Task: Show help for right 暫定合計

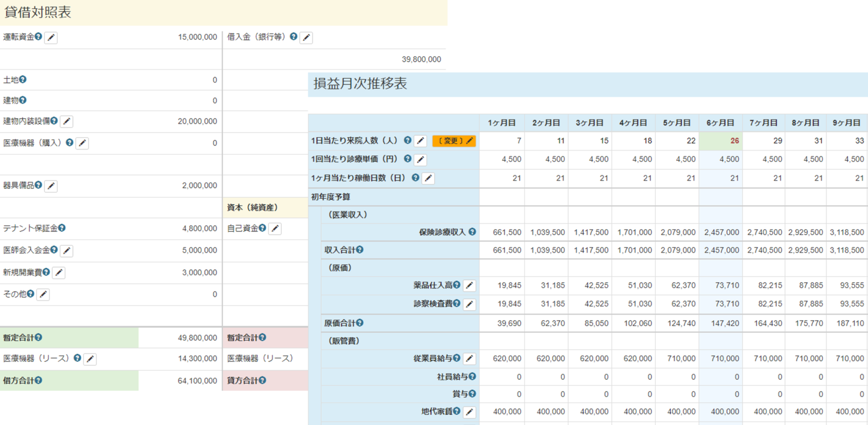Action: (262, 337)
